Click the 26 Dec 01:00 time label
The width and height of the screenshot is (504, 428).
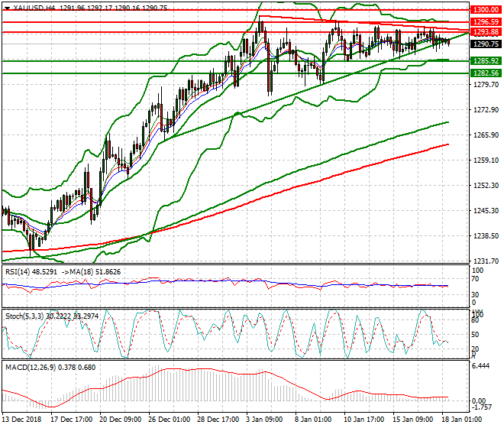(x=169, y=420)
